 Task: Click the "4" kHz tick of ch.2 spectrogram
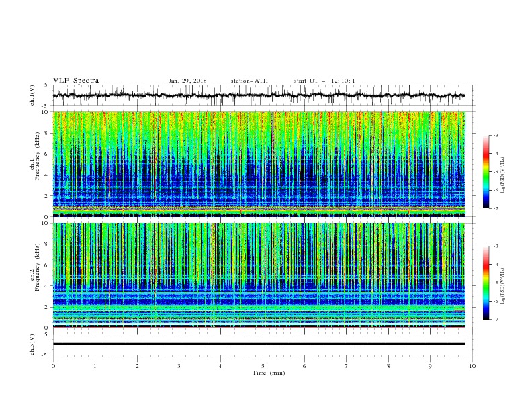(x=47, y=286)
